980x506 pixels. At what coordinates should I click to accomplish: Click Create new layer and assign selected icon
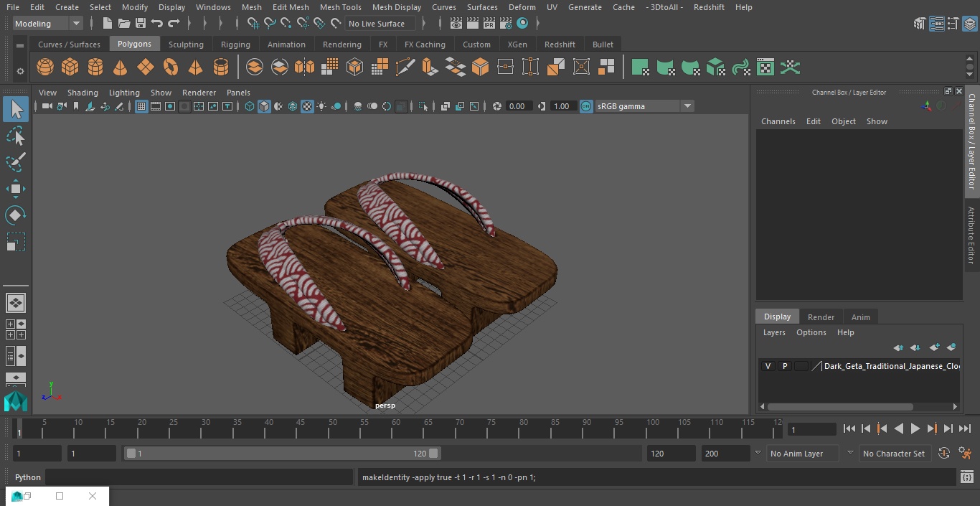[951, 347]
